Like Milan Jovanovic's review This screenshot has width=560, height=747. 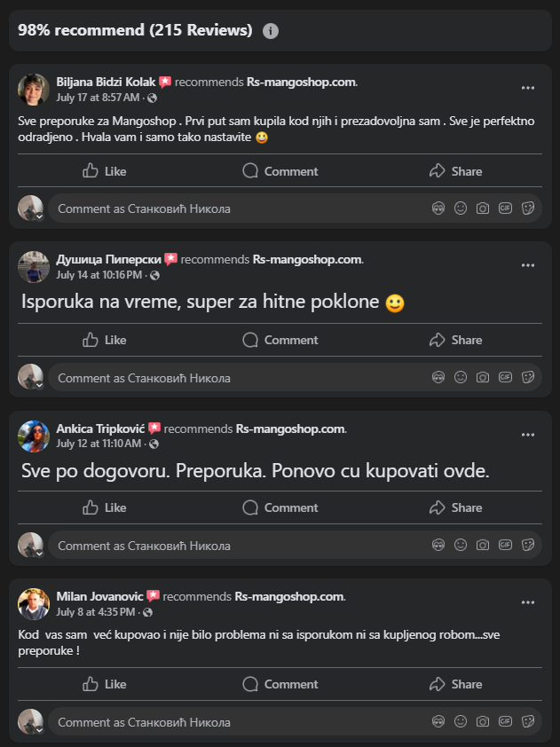point(105,684)
